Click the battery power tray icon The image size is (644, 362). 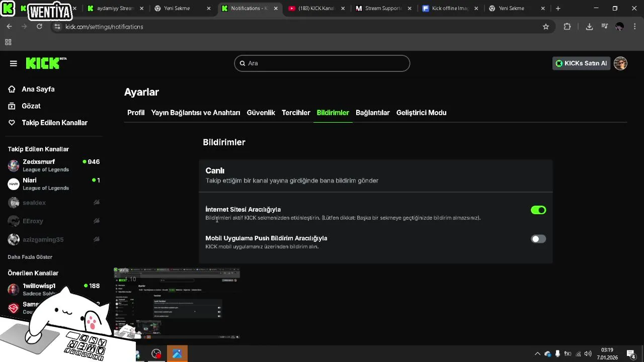coord(568,354)
